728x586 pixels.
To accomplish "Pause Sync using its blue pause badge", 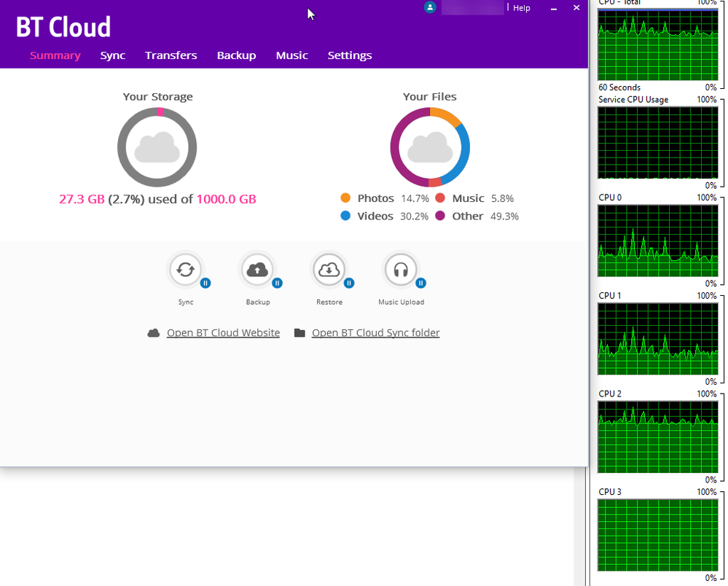I will pos(206,283).
